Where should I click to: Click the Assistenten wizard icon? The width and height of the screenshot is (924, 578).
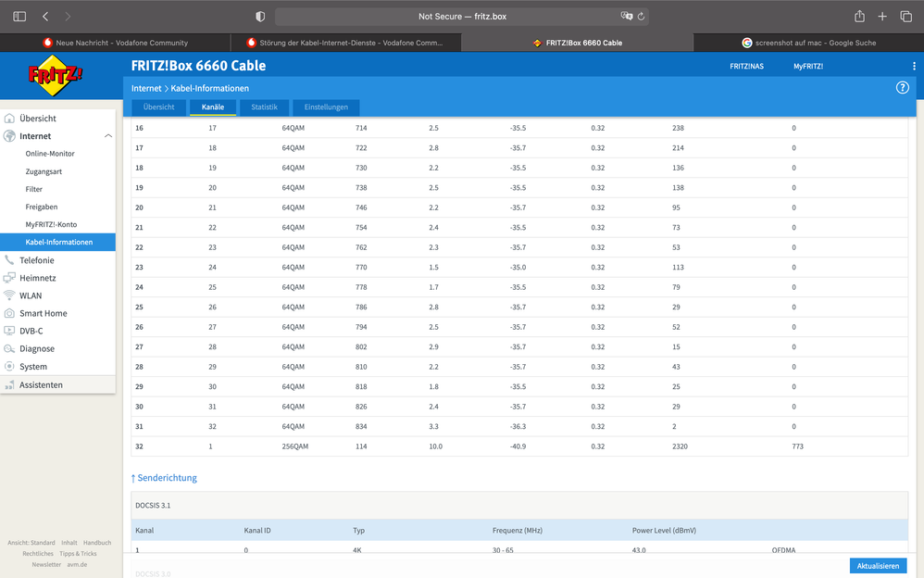(x=9, y=385)
